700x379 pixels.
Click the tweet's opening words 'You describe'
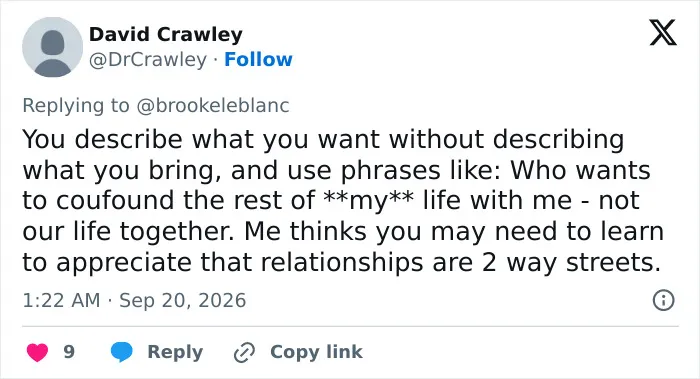pos(103,139)
